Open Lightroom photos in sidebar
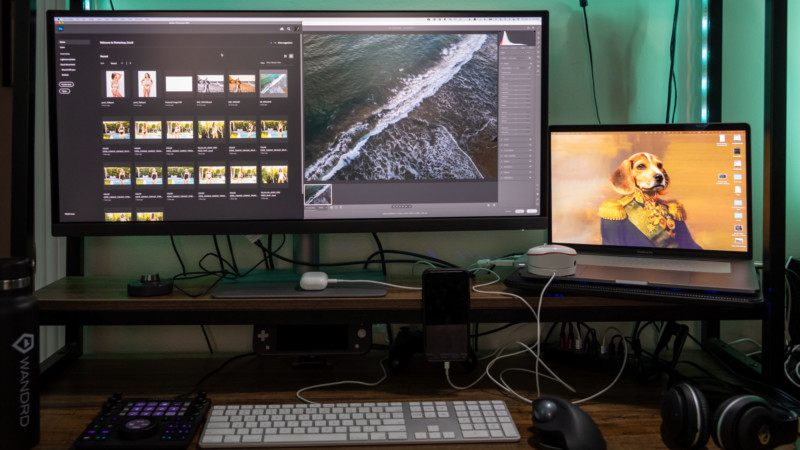The image size is (800, 450). (68, 60)
